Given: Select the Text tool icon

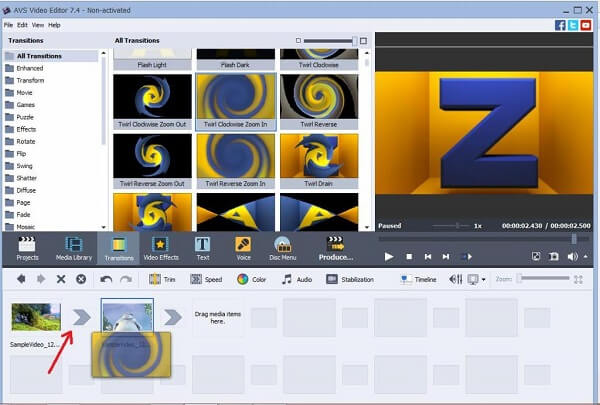Looking at the screenshot, I should (202, 245).
